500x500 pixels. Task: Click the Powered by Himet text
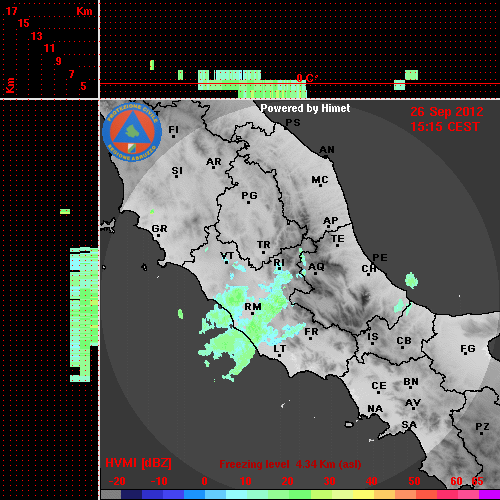pyautogui.click(x=305, y=108)
